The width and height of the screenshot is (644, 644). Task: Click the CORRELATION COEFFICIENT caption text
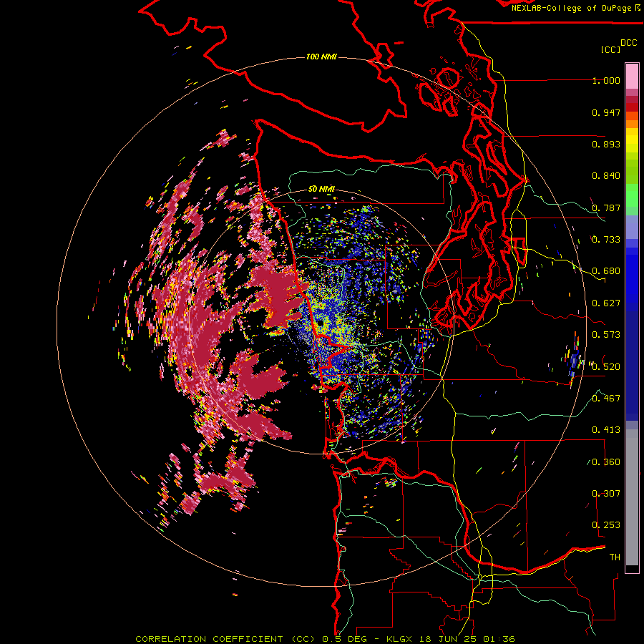tap(209, 639)
